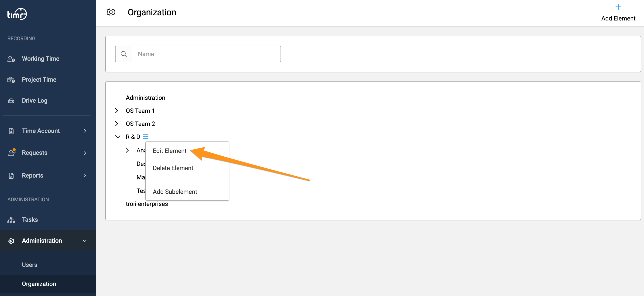
Task: Click the Administration gear icon in sidebar
Action: 11,241
